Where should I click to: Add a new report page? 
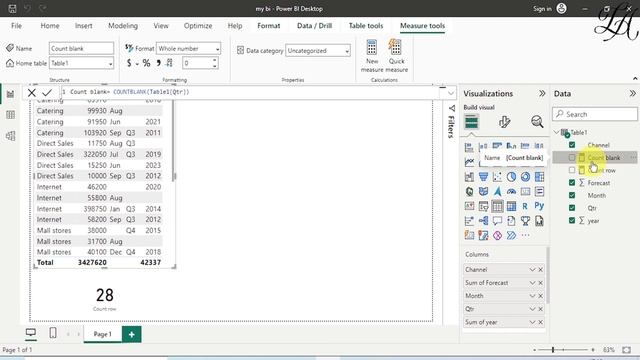tap(131, 334)
